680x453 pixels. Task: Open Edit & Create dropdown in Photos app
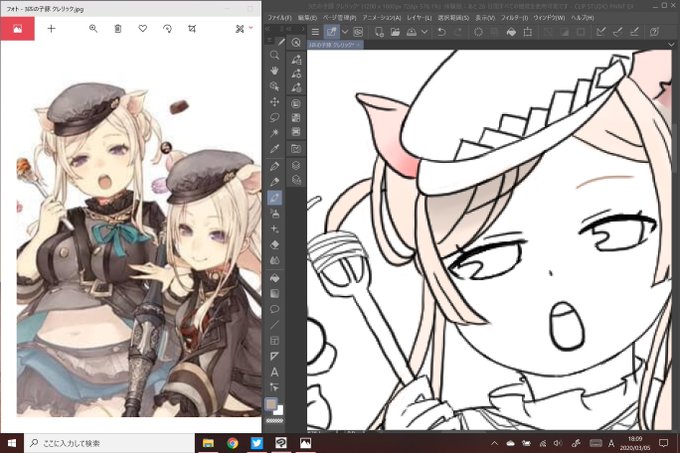point(244,29)
